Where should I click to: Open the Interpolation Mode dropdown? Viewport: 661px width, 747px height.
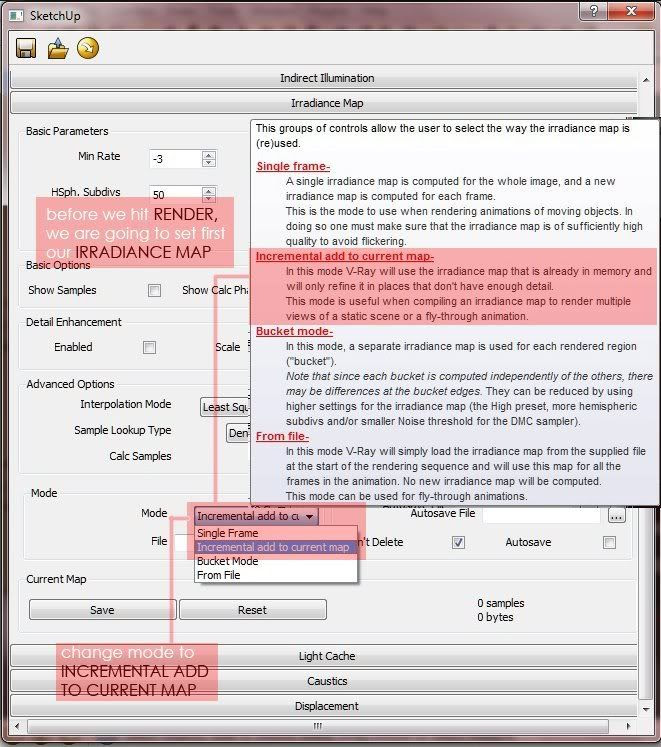[225, 407]
